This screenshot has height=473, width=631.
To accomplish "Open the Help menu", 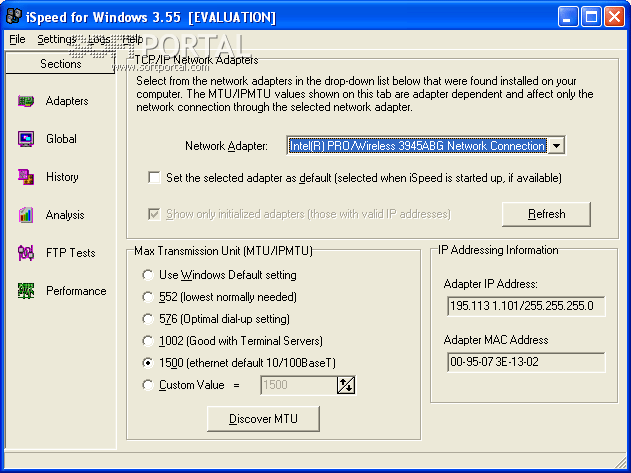I will click(x=132, y=39).
